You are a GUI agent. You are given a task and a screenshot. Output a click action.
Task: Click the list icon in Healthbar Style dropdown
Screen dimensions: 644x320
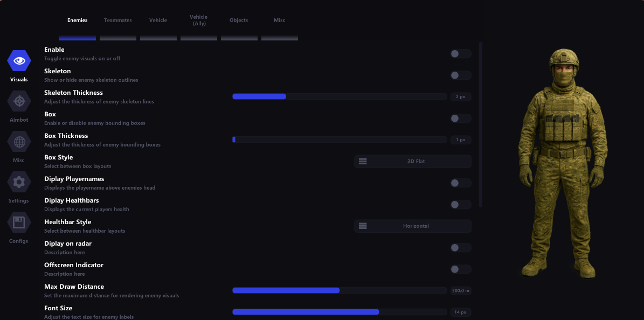pyautogui.click(x=363, y=226)
